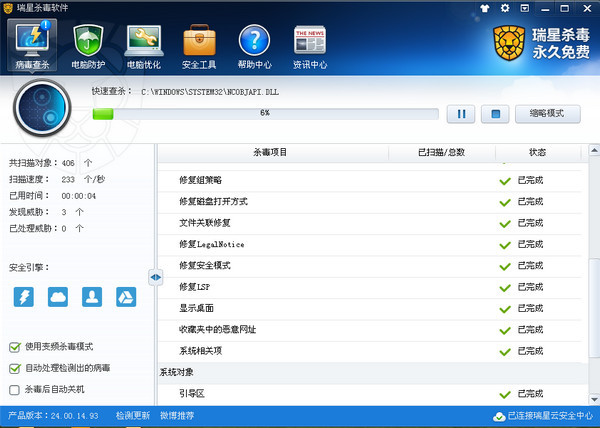Select the 系统相关项 row
This screenshot has height=428, width=600.
[x=370, y=352]
